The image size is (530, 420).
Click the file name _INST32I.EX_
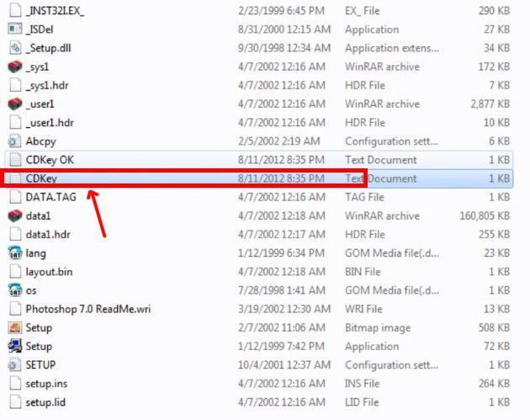coord(55,11)
